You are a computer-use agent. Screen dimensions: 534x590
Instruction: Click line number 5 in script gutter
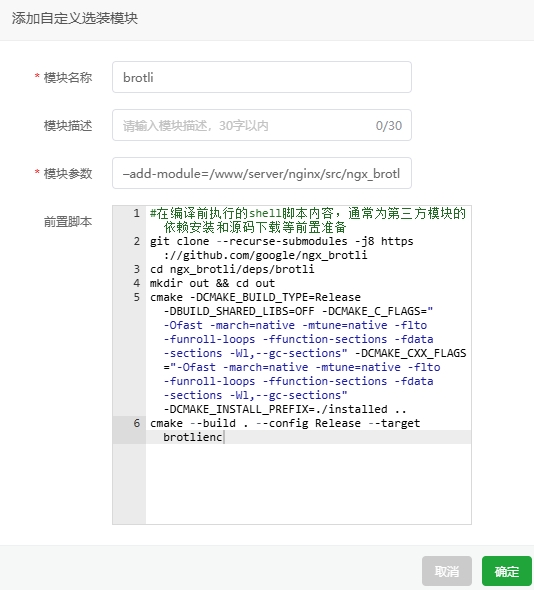click(137, 297)
